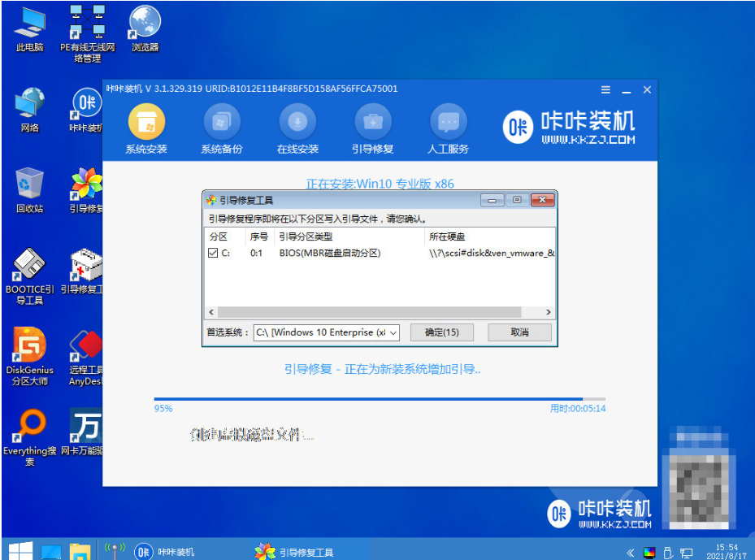Open the 系统安装 tab icon

(146, 122)
